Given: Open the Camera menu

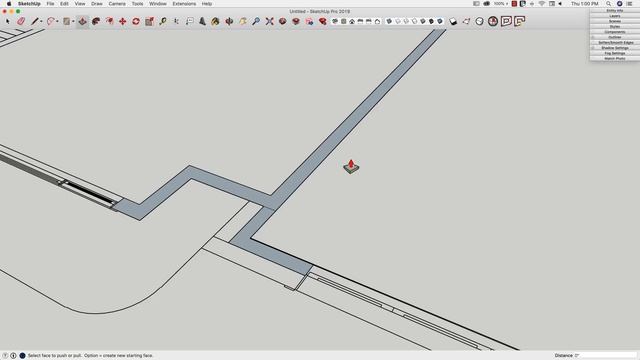Looking at the screenshot, I should (117, 4).
